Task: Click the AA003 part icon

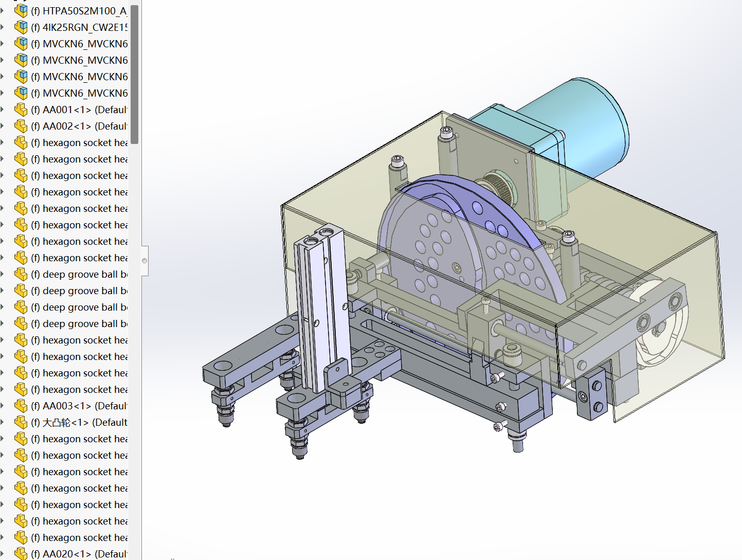Action: pyautogui.click(x=21, y=406)
